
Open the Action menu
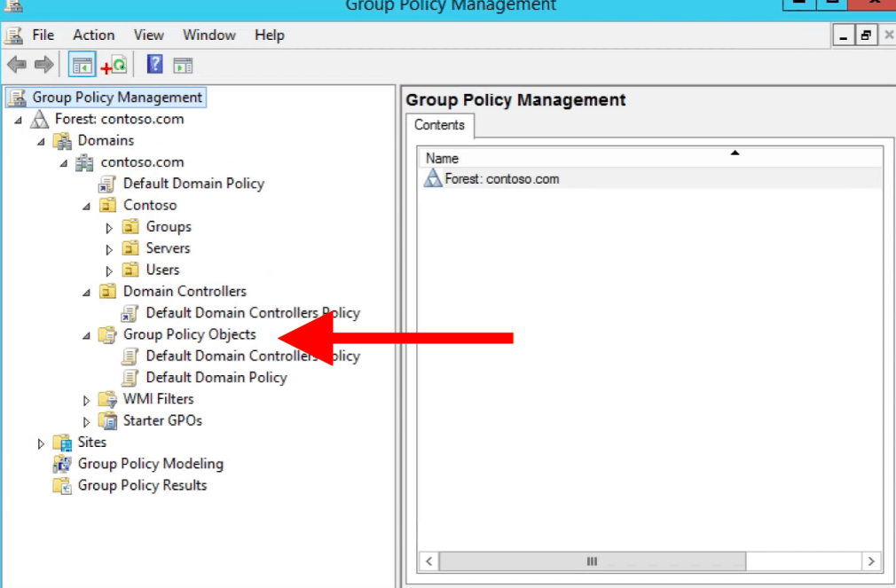coord(94,35)
